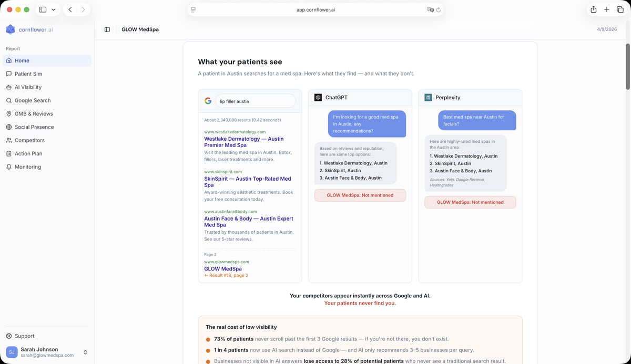Click the ChatGPT user message bubble
631x364 pixels.
pos(367,124)
